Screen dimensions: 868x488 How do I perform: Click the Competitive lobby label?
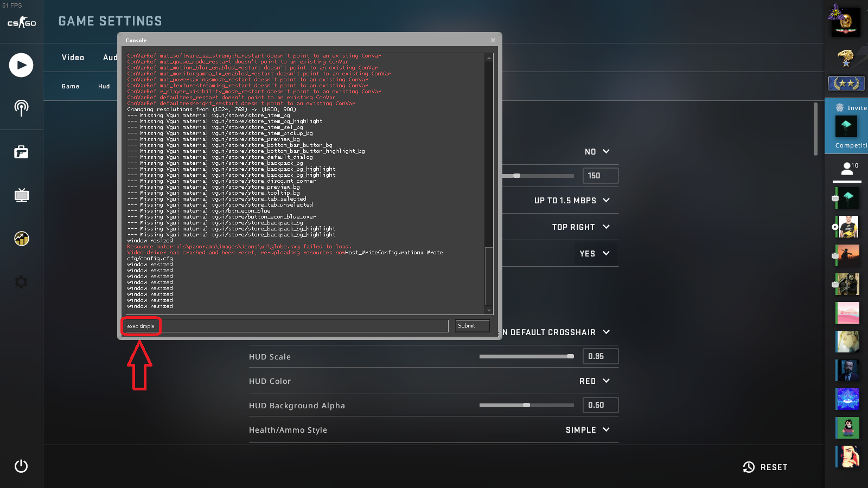[851, 145]
